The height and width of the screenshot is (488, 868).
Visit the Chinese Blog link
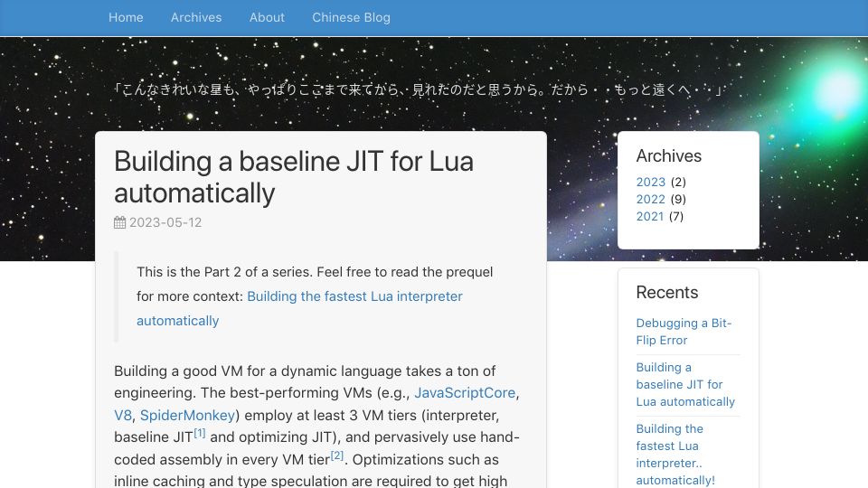[x=351, y=18]
